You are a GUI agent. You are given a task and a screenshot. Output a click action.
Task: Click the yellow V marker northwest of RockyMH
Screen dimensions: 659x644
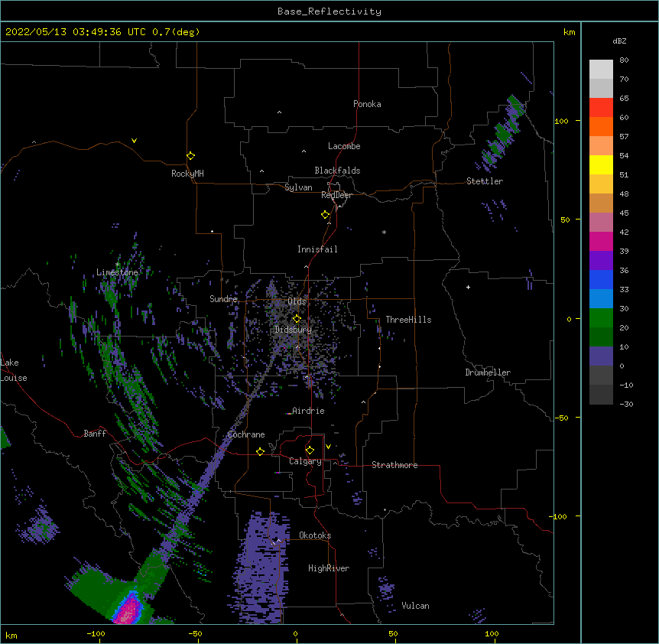(134, 141)
